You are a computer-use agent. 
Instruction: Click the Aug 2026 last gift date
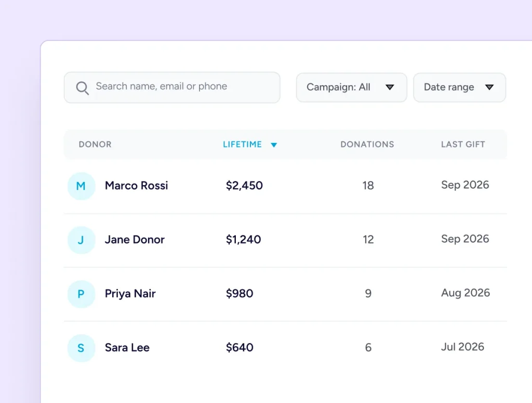coord(465,293)
